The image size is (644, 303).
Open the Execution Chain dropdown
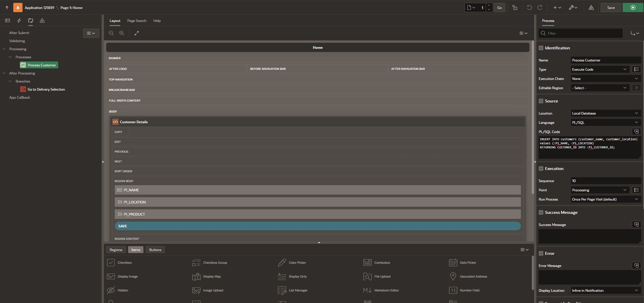tap(606, 78)
